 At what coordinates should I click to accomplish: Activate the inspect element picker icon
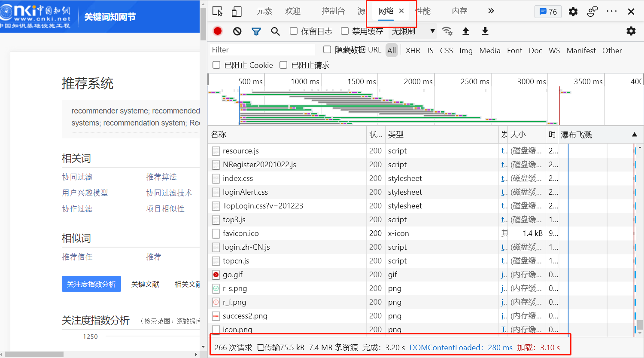[218, 12]
